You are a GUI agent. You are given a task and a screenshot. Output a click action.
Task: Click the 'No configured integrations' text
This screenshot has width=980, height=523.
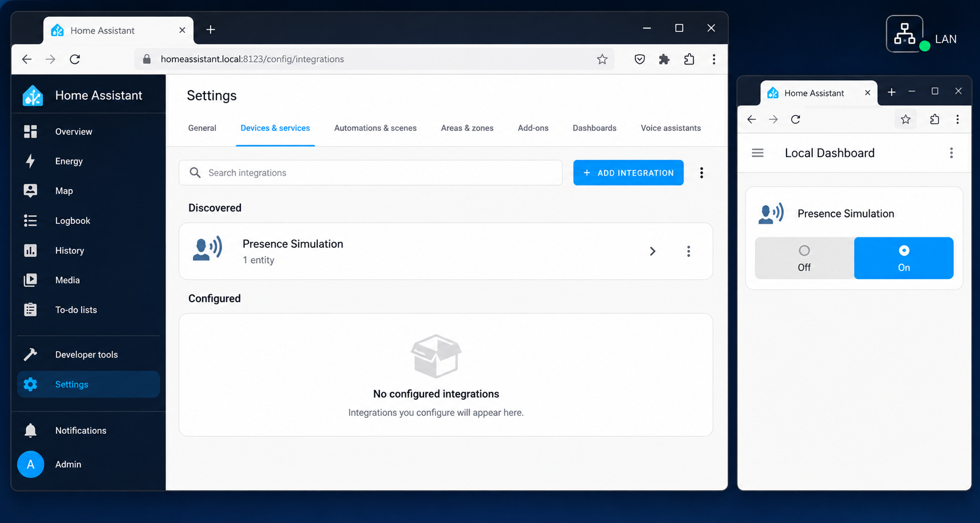tap(436, 394)
